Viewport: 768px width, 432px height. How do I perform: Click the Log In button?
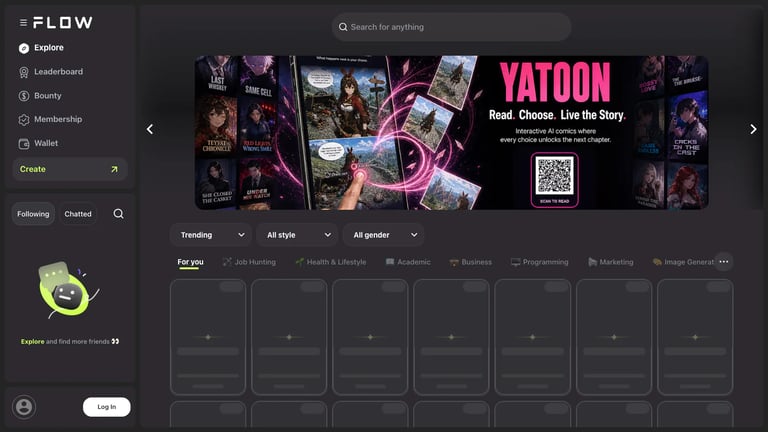point(107,407)
